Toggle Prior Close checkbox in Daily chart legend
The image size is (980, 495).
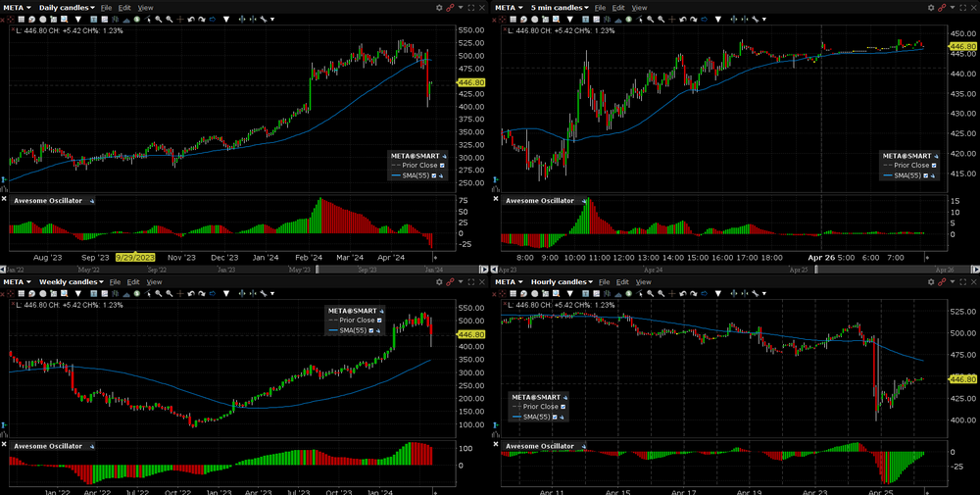(x=442, y=166)
